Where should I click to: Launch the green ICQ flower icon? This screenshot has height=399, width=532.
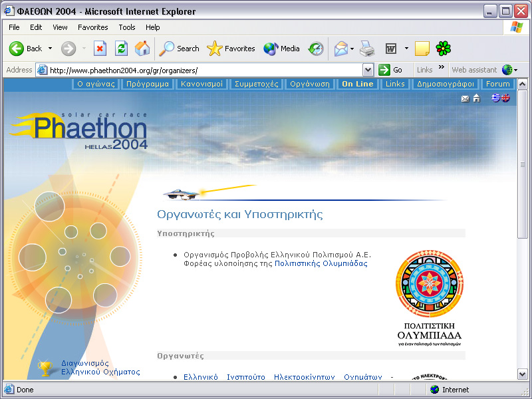(443, 49)
